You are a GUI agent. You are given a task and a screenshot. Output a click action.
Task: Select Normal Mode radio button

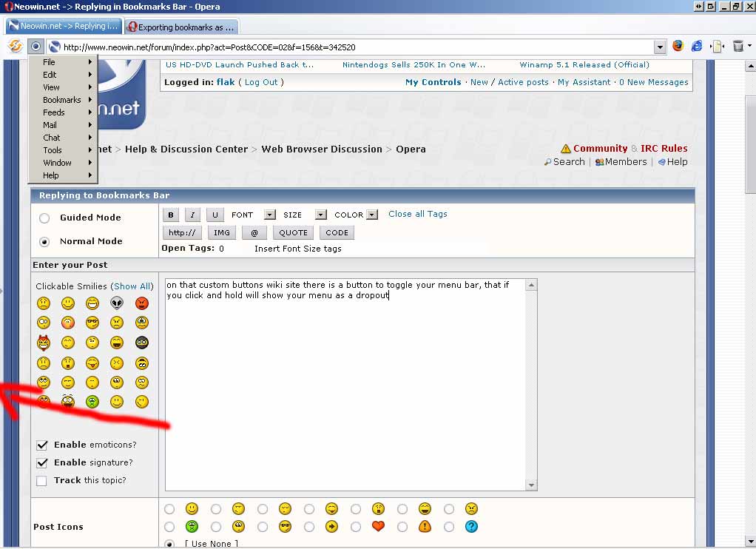pyautogui.click(x=44, y=242)
